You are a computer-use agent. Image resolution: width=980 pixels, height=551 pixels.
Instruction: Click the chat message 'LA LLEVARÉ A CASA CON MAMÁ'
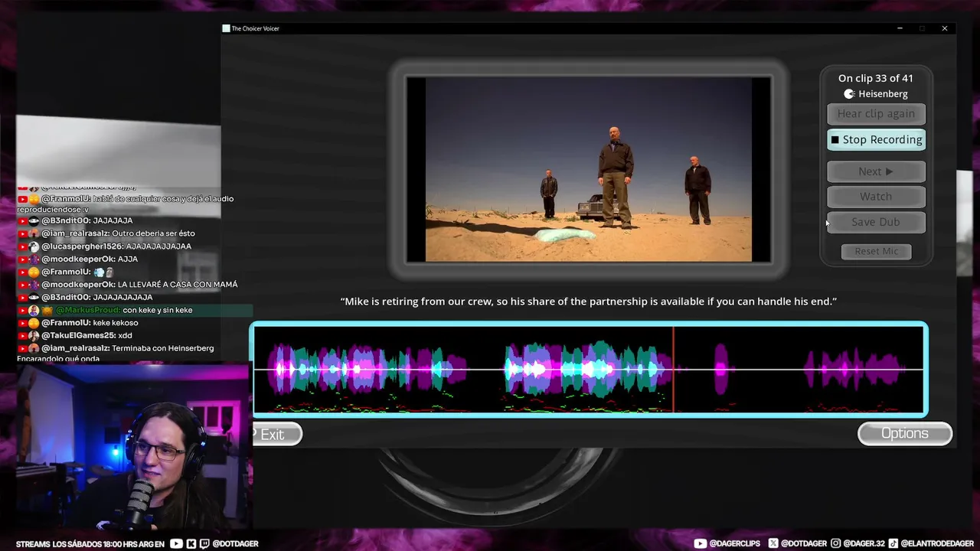(178, 285)
